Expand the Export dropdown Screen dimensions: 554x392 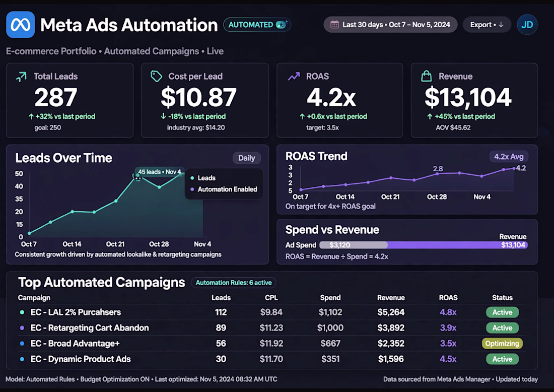(487, 25)
